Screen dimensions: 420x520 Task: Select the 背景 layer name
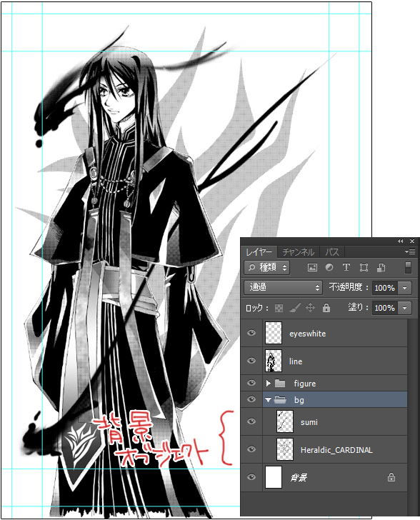[x=299, y=478]
